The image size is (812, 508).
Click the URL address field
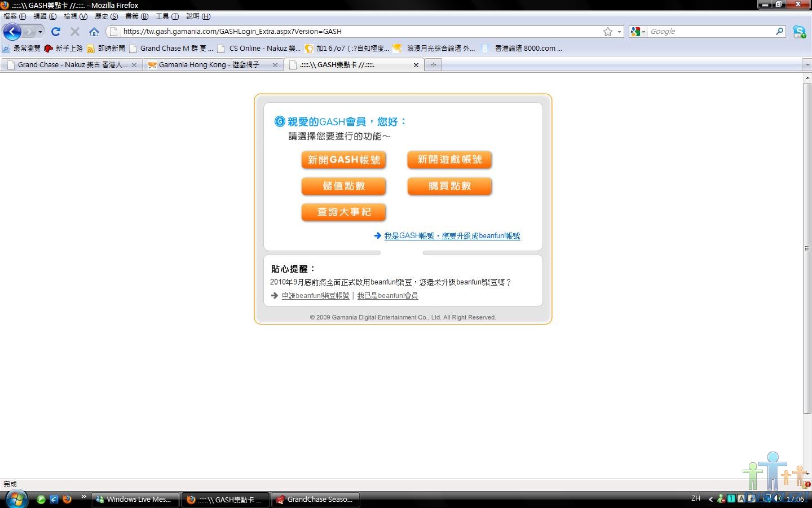(361, 32)
